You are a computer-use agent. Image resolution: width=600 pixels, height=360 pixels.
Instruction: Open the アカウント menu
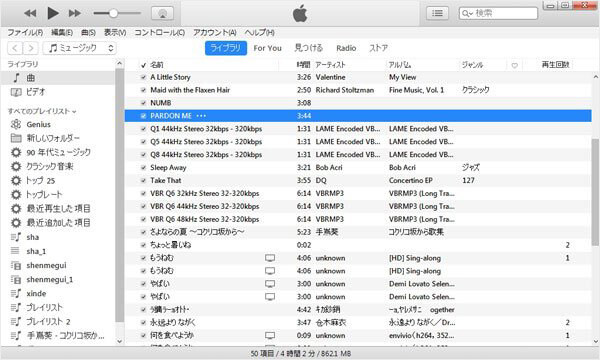[x=214, y=33]
